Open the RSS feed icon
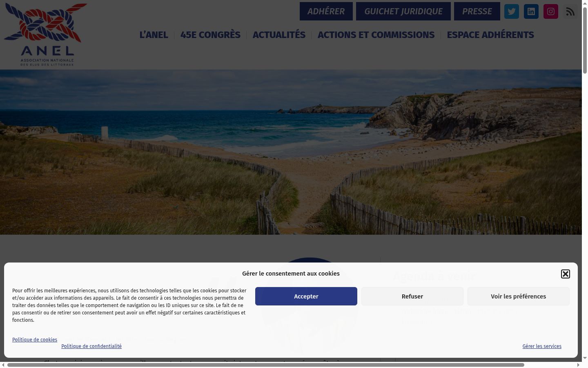This screenshot has width=588, height=368. click(570, 11)
